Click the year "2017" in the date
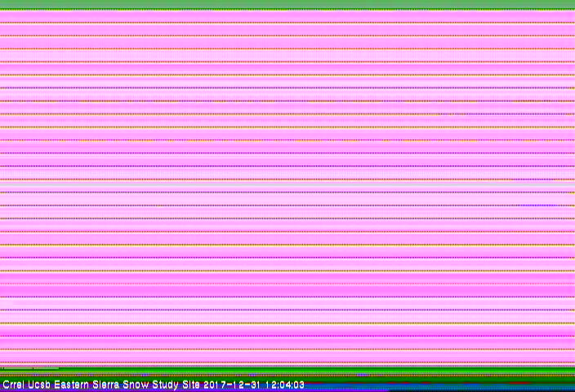575x392 pixels. pyautogui.click(x=214, y=385)
